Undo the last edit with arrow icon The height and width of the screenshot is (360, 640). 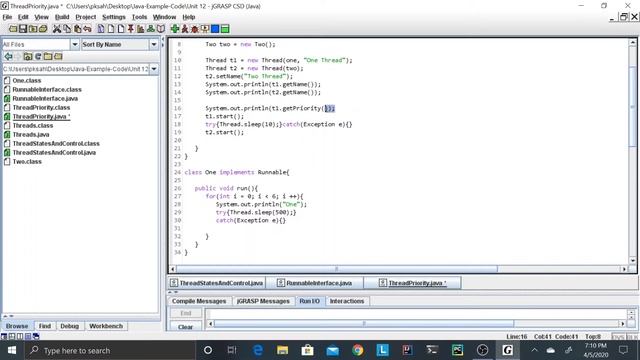pyautogui.click(x=87, y=29)
